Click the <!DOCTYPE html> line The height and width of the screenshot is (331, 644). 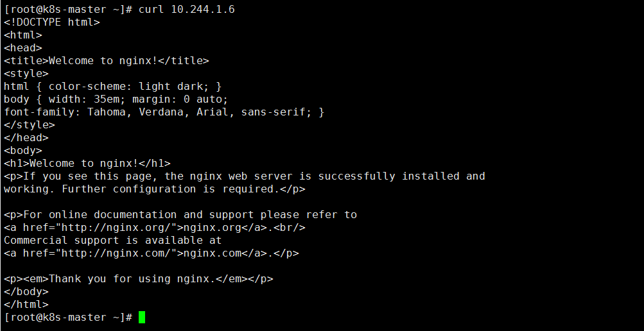(x=52, y=22)
